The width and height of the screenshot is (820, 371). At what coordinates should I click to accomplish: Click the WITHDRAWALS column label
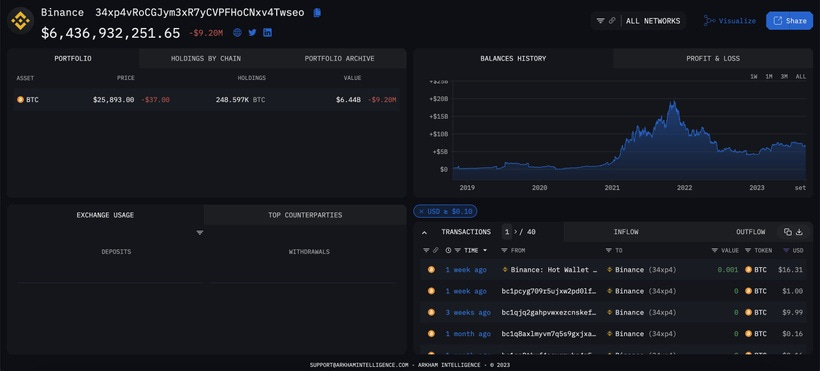pyautogui.click(x=309, y=252)
